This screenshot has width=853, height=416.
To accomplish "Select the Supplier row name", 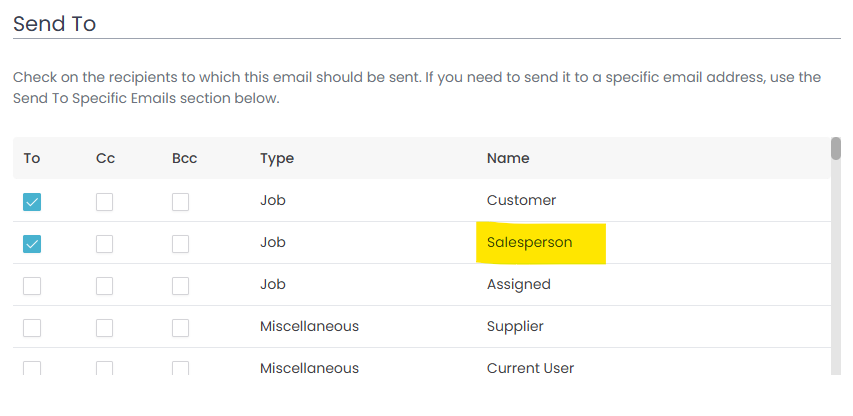I will (x=517, y=326).
